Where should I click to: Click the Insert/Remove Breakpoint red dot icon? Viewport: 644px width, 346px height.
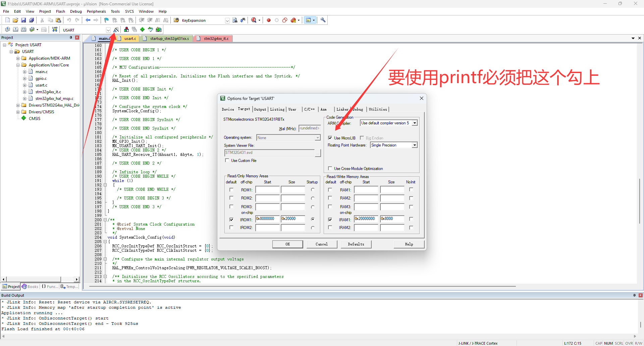tap(269, 20)
